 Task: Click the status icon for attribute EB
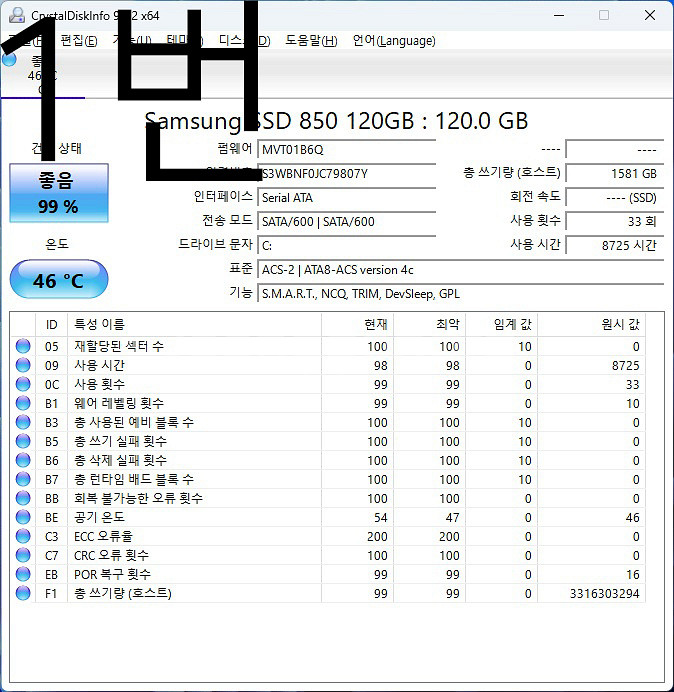(23, 574)
